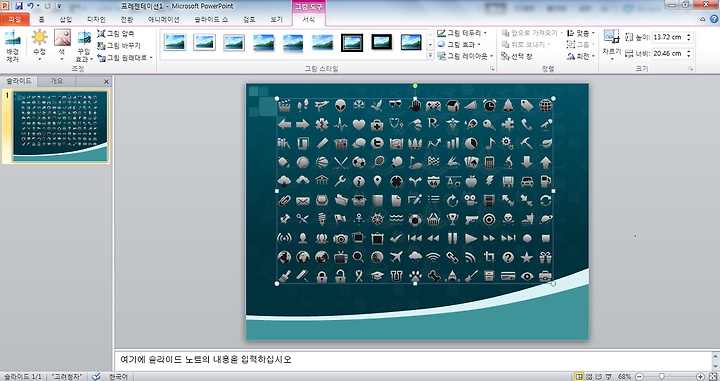This screenshot has width=720, height=381.
Task: Open the Crop (자르기) tool
Action: [x=612, y=45]
